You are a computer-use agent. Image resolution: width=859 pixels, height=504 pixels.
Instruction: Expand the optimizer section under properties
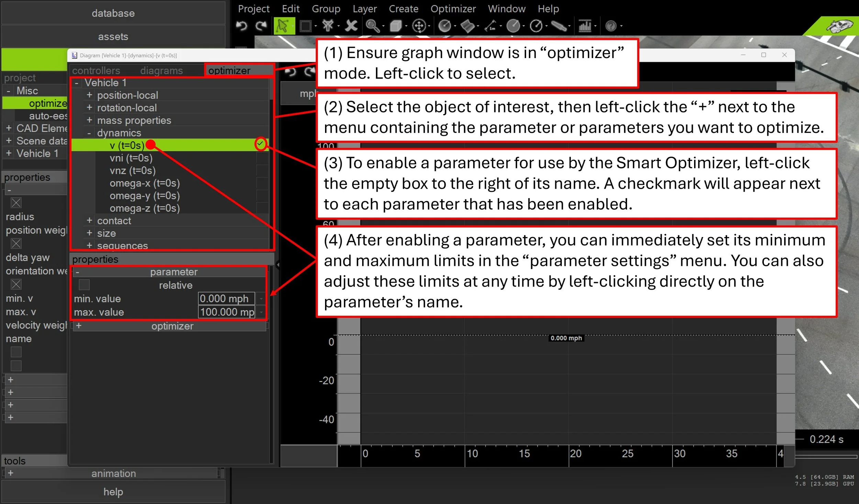pos(79,325)
